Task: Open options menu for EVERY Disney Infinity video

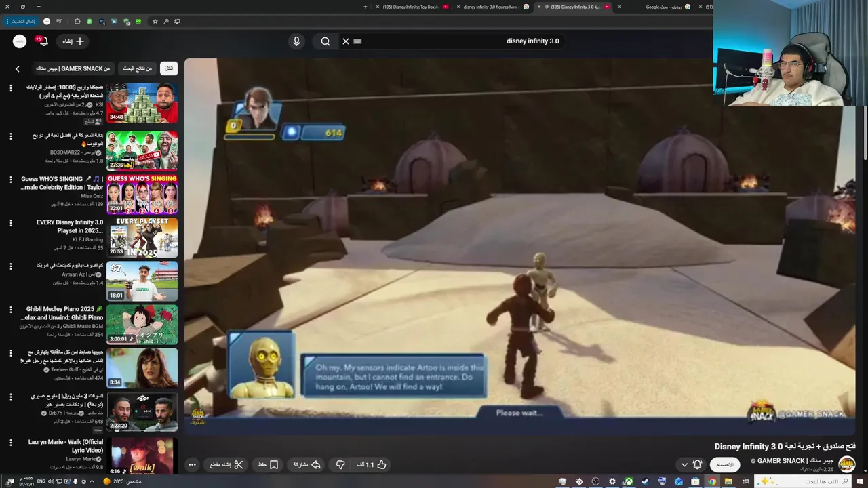Action: (x=10, y=223)
